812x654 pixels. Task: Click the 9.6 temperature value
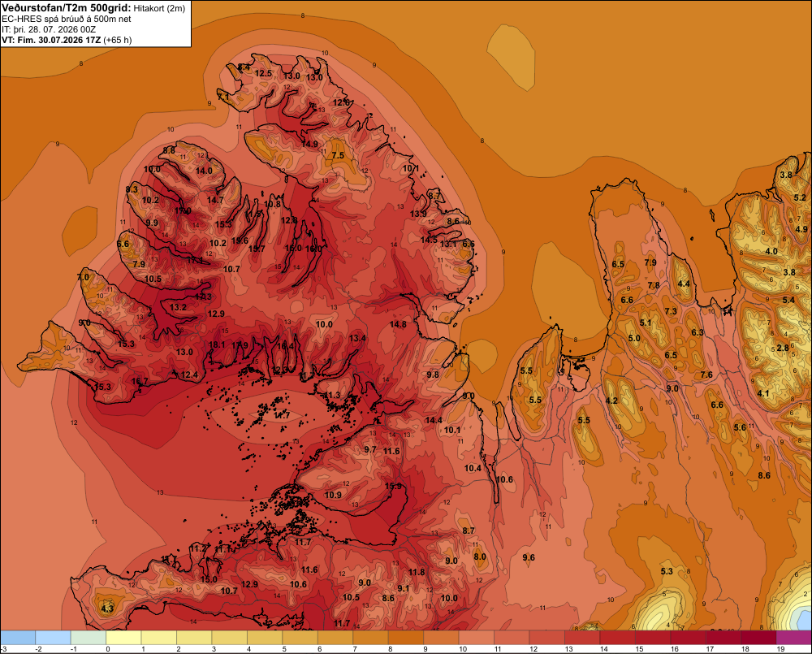pos(529,557)
